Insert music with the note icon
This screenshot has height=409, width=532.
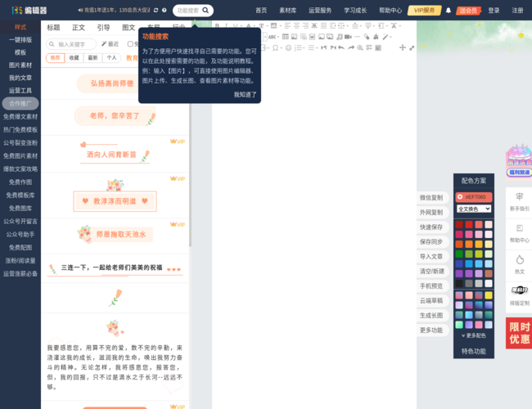click(x=340, y=37)
